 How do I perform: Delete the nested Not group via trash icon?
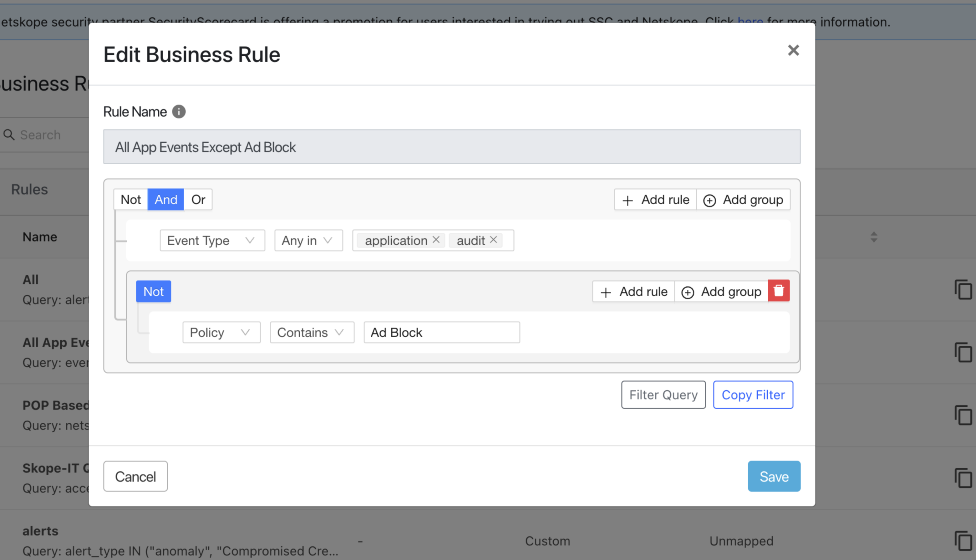pyautogui.click(x=779, y=291)
